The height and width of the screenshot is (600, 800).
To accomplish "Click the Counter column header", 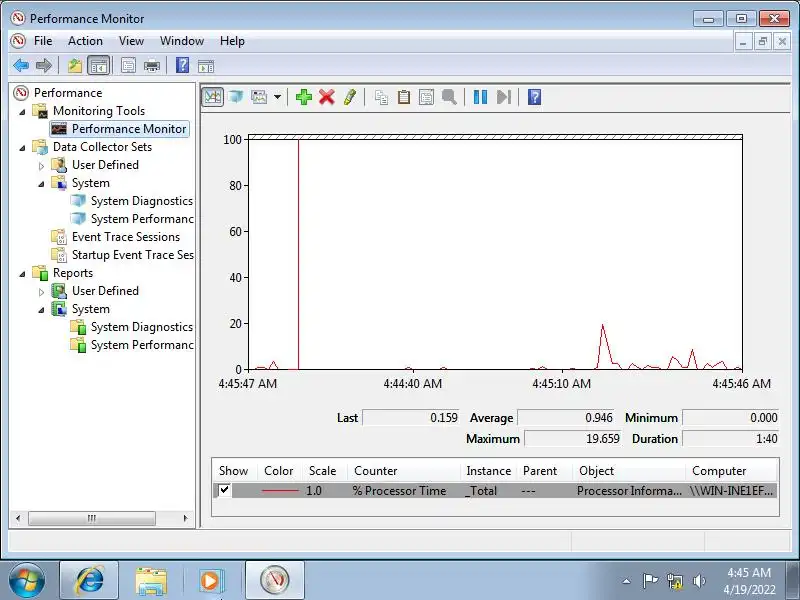I will pos(404,470).
